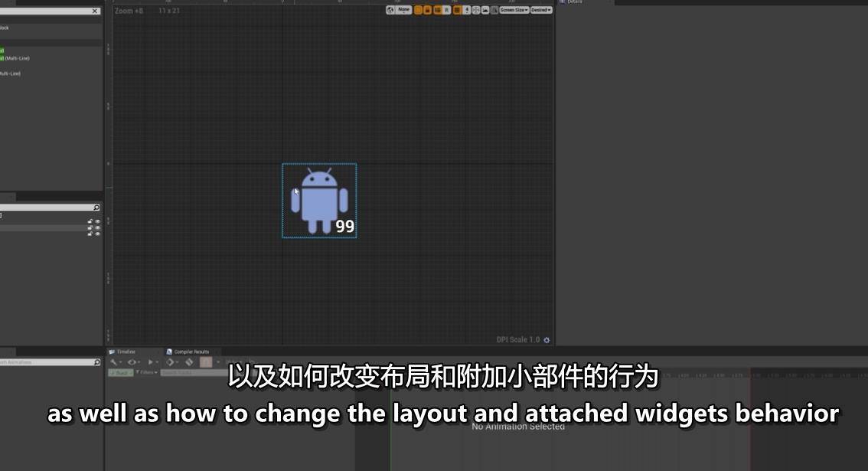Open the 'None' preview dropdown in toolbar
Viewport: 868px width, 471px height.
coord(403,10)
